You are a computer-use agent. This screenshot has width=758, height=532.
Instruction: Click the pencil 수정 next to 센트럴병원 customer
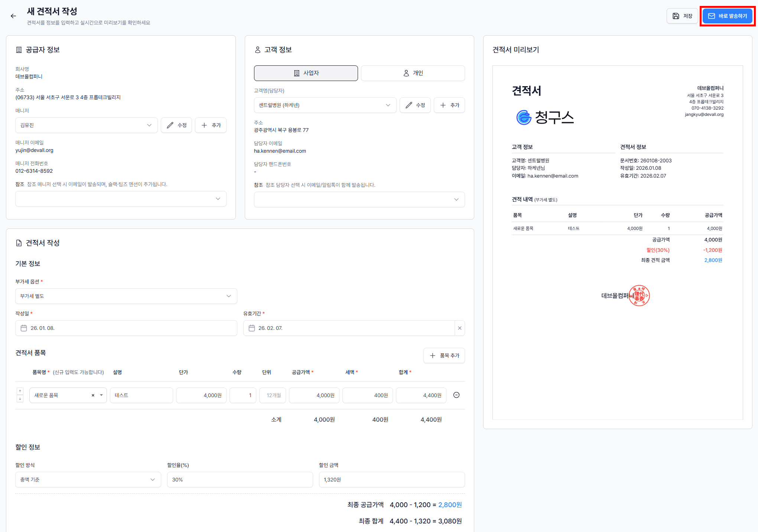415,105
